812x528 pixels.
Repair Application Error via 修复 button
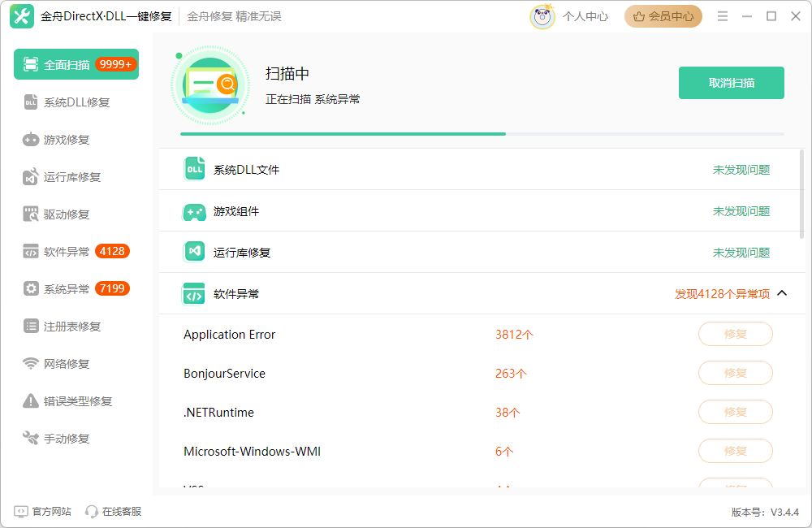[x=736, y=334]
